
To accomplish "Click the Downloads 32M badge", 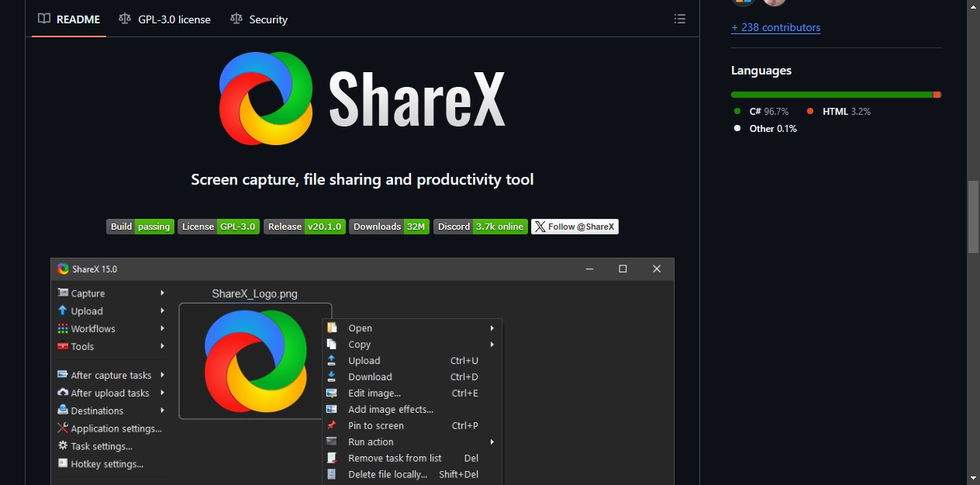I will tap(389, 227).
